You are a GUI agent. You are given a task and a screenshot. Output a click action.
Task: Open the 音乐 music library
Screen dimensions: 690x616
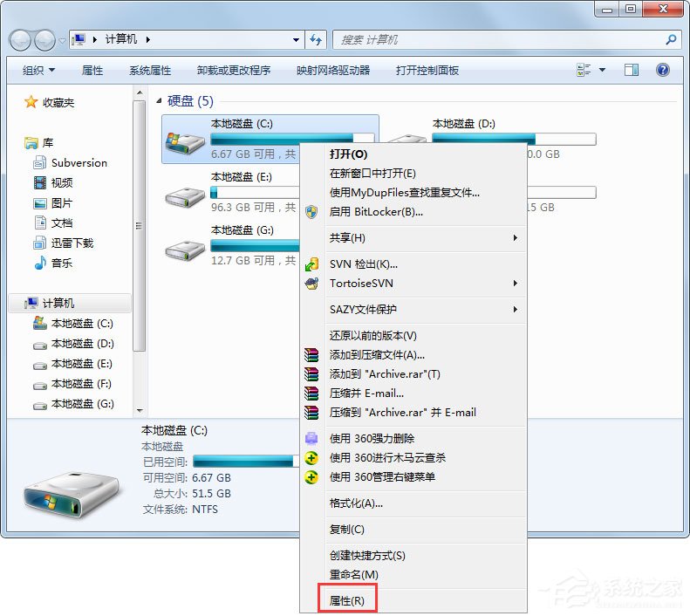pos(61,263)
